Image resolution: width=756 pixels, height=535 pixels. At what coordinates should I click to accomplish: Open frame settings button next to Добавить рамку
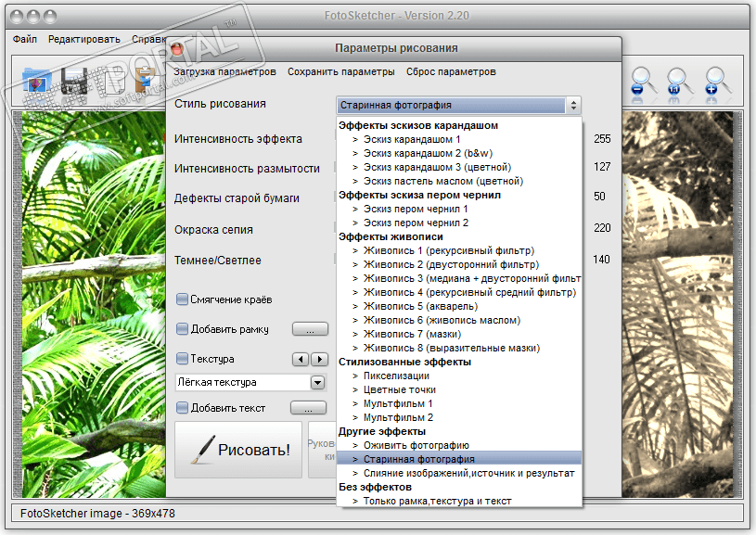point(310,329)
